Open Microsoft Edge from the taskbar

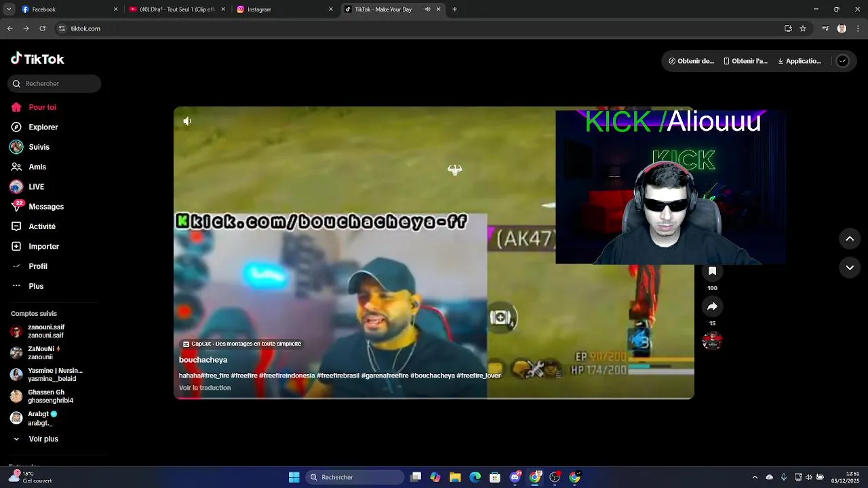pos(475,477)
